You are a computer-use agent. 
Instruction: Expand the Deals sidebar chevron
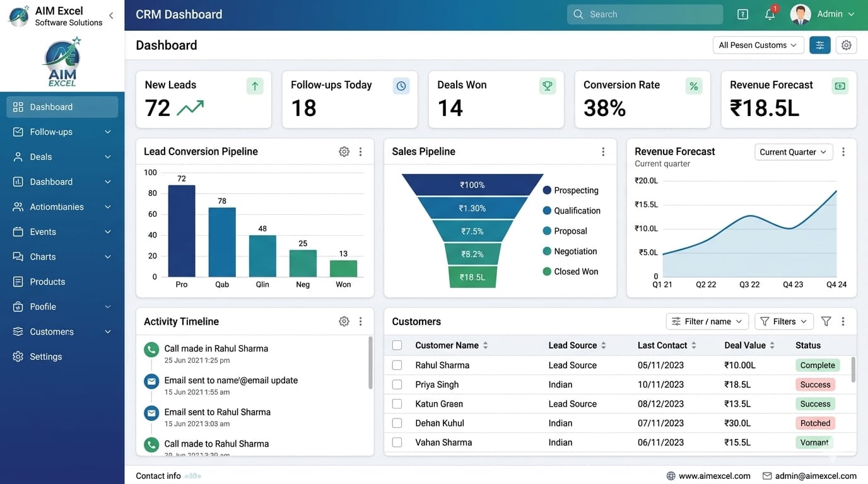click(x=108, y=157)
